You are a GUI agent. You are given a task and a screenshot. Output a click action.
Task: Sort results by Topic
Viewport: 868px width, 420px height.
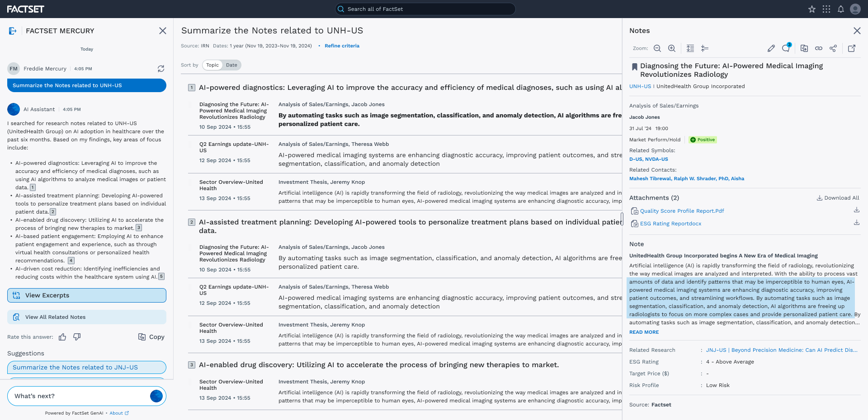[x=212, y=65]
